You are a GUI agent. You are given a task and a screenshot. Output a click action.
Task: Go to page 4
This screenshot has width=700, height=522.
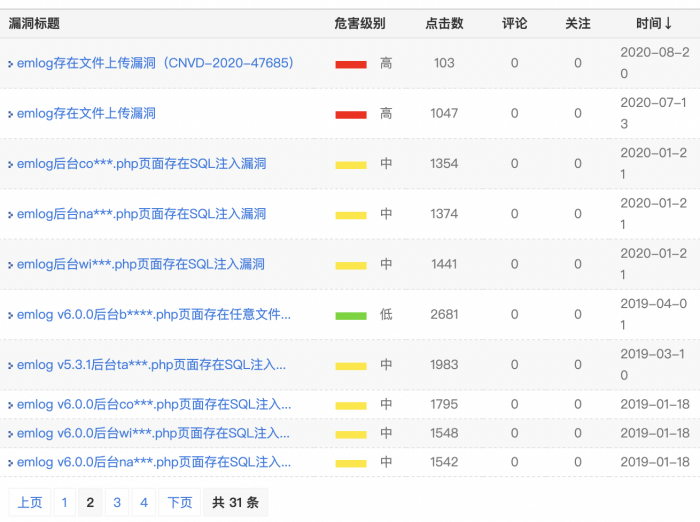coord(144,502)
